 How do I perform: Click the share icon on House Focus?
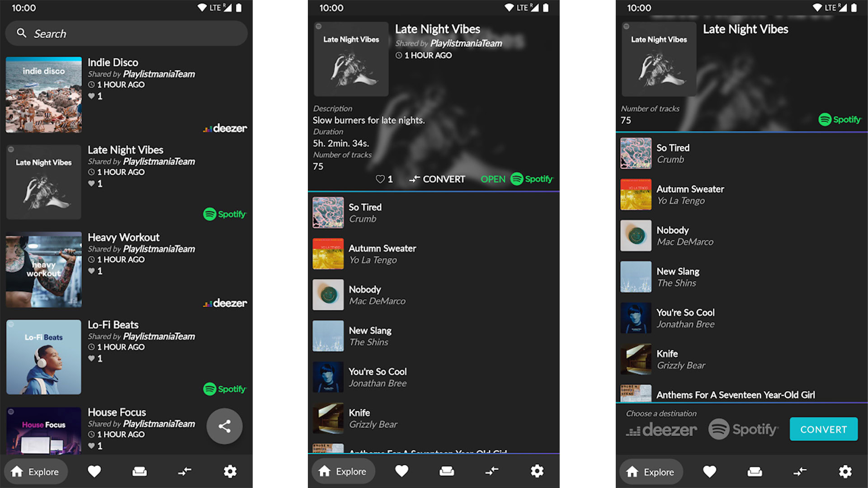coord(224,425)
